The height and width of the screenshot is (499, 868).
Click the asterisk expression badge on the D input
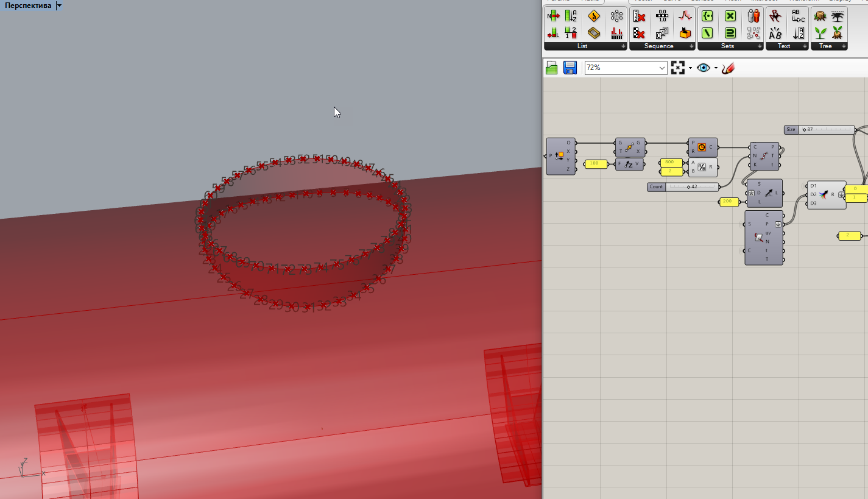click(x=751, y=193)
